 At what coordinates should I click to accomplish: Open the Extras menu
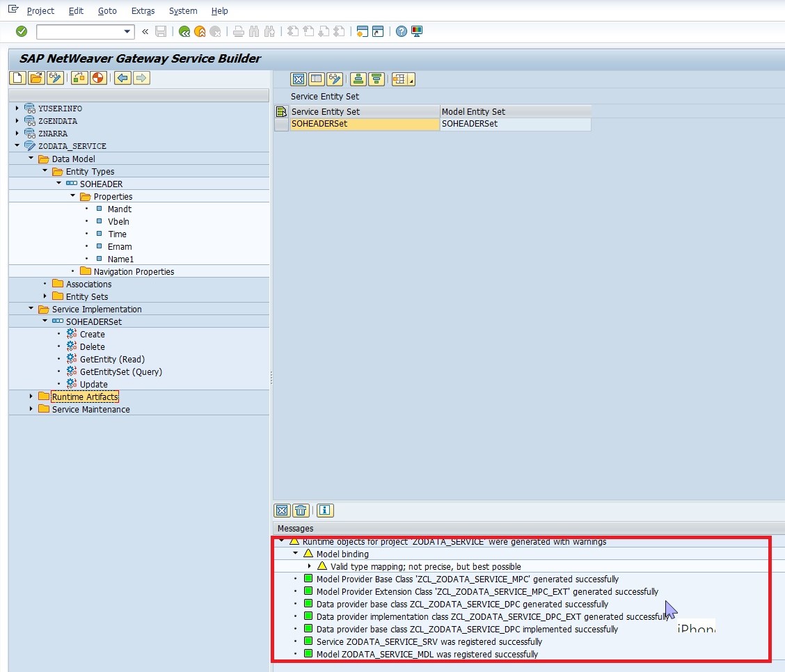tap(143, 10)
